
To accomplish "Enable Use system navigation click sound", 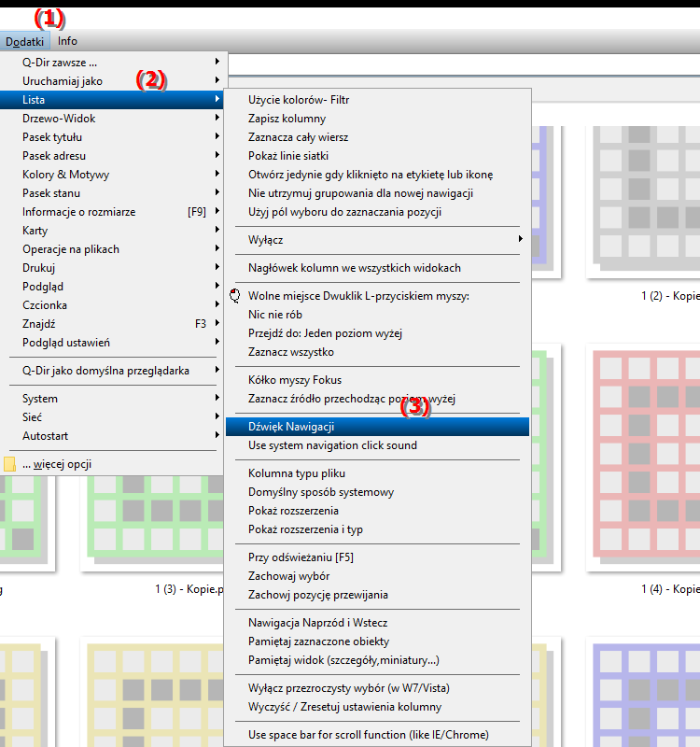I will 377,445.
